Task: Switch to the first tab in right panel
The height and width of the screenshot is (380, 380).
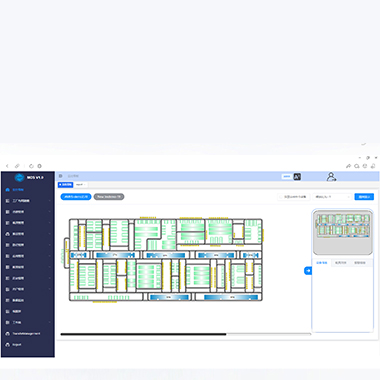Action: pyautogui.click(x=321, y=263)
